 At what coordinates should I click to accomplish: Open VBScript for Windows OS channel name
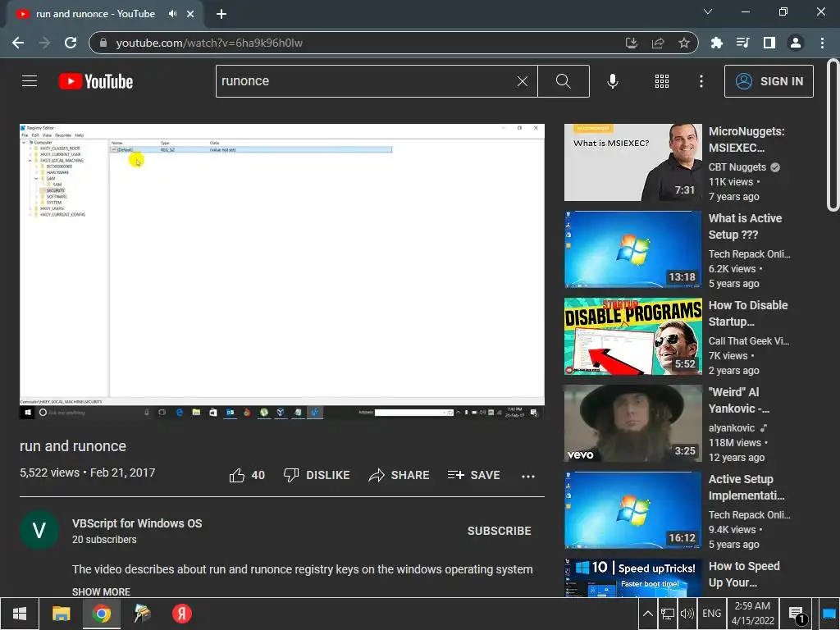tap(137, 523)
